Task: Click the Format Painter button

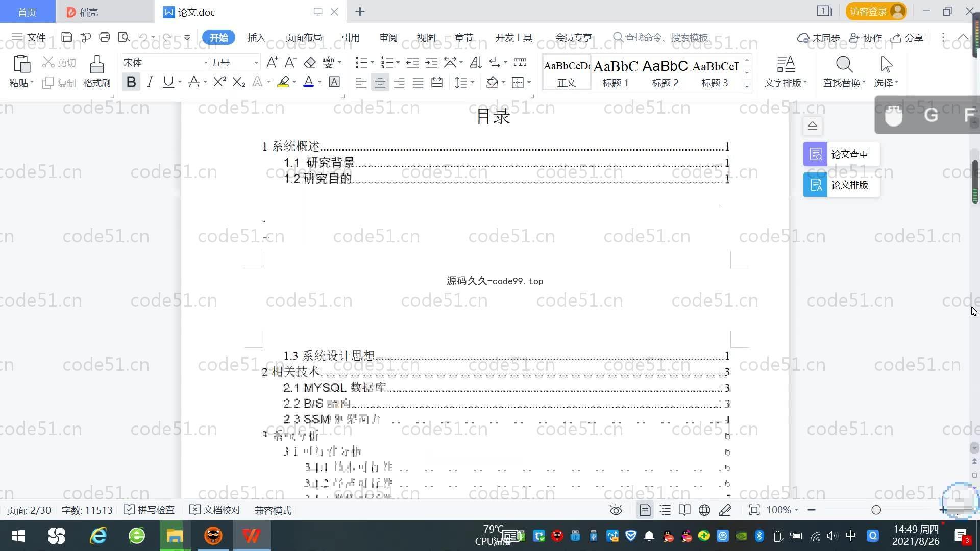Action: point(96,71)
